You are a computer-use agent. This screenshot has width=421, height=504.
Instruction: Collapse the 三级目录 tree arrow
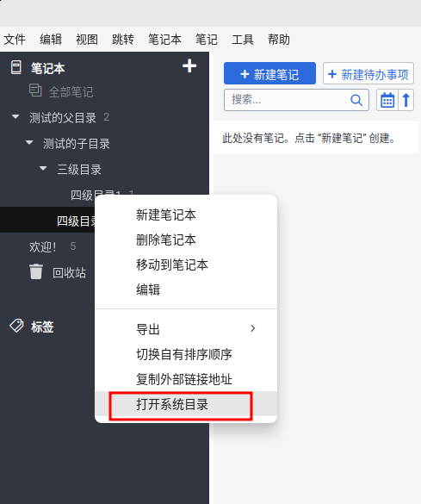click(43, 168)
